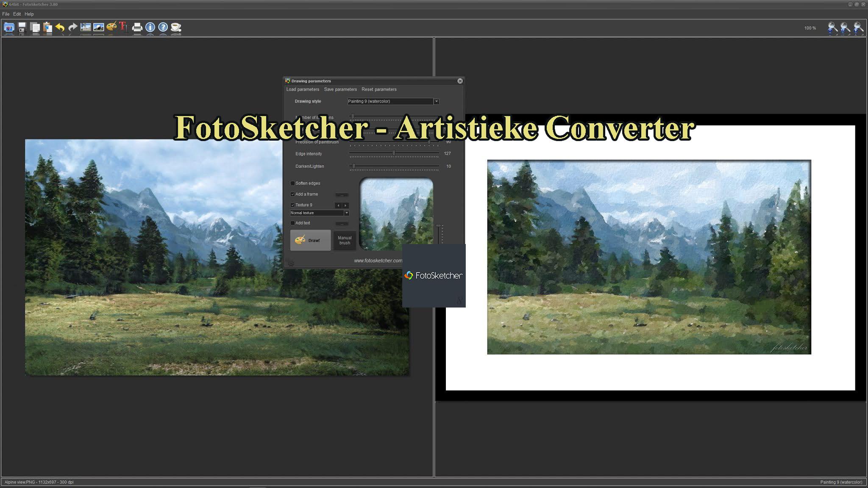Open the File menu
This screenshot has width=868, height=488.
coord(6,14)
